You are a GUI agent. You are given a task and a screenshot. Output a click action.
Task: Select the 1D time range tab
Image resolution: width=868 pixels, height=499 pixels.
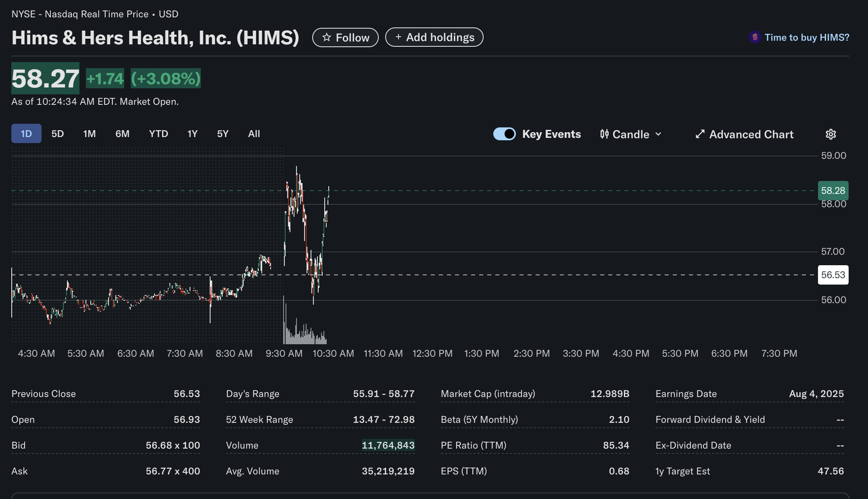tap(26, 133)
